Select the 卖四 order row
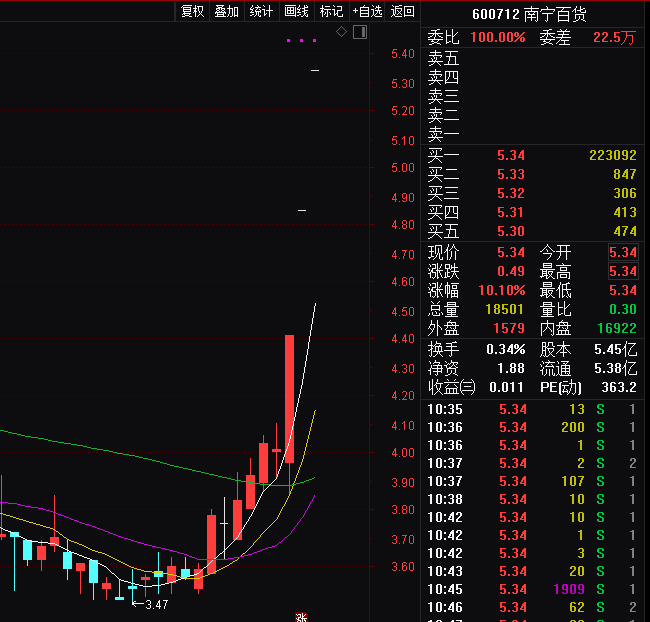This screenshot has width=650, height=622. [532, 78]
